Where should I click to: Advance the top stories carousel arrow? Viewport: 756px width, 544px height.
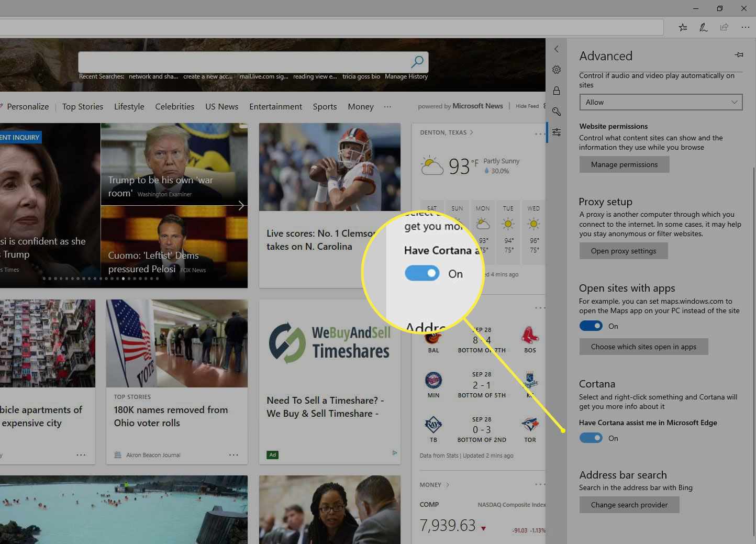click(x=241, y=205)
